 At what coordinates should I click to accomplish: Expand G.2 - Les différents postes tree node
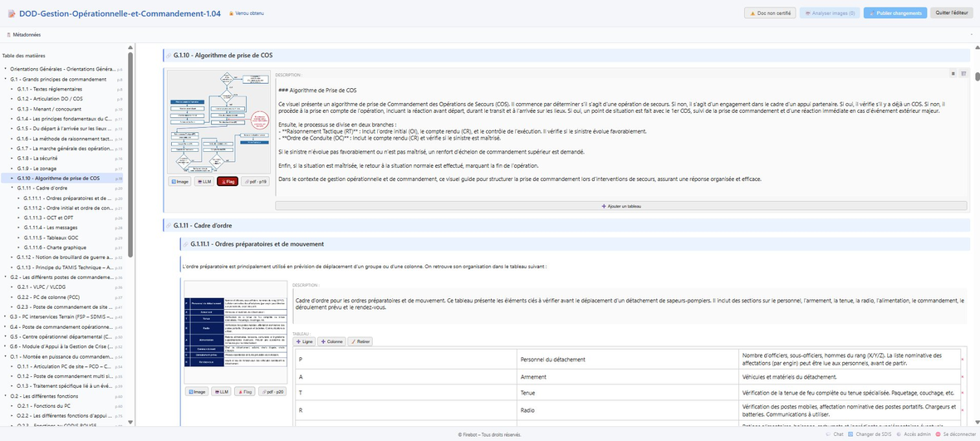coord(6,277)
